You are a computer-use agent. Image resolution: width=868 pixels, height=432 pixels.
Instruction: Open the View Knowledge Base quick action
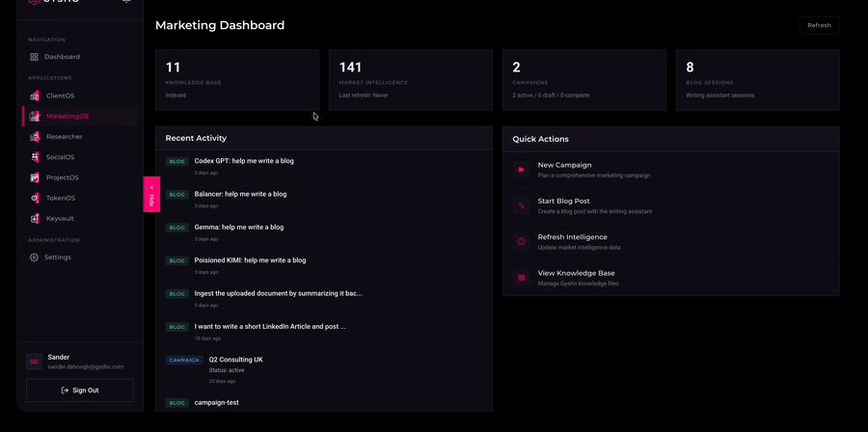click(x=671, y=278)
